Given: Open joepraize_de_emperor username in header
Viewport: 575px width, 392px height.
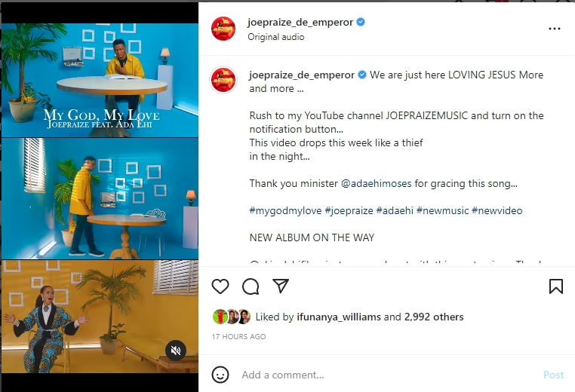Looking at the screenshot, I should coord(300,23).
